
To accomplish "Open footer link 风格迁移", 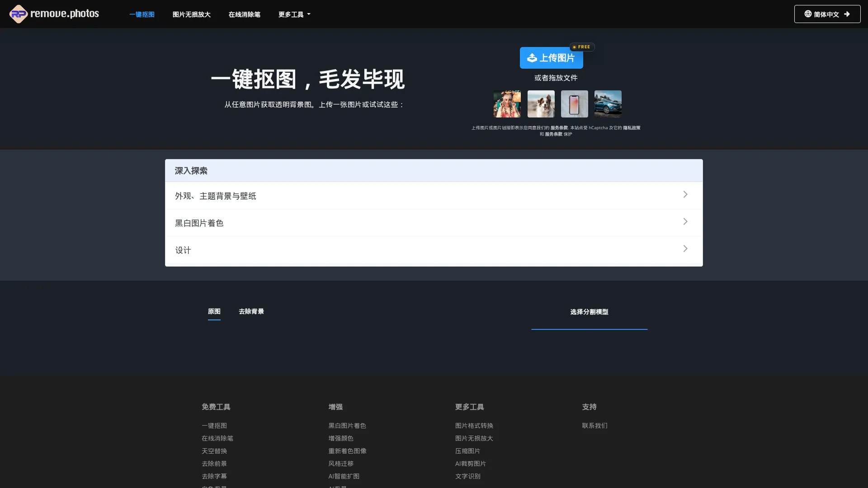I will [x=341, y=464].
